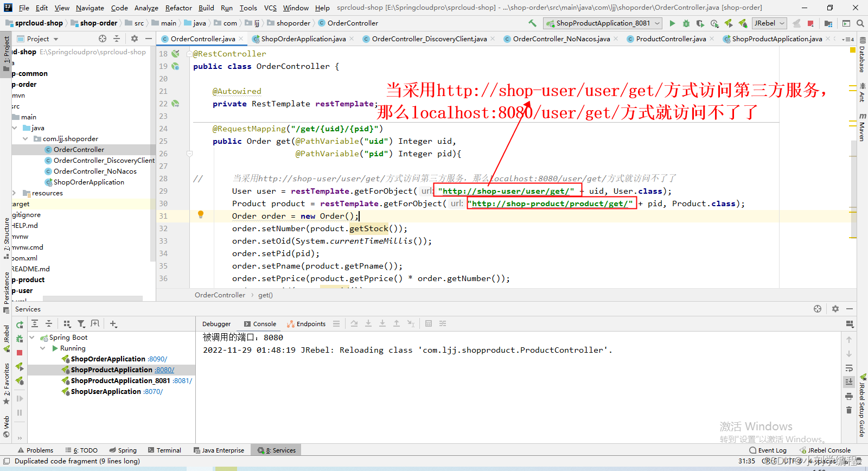This screenshot has width=868, height=471.
Task: Collapse the com.ljj.shoporder package node
Action: [x=25, y=139]
